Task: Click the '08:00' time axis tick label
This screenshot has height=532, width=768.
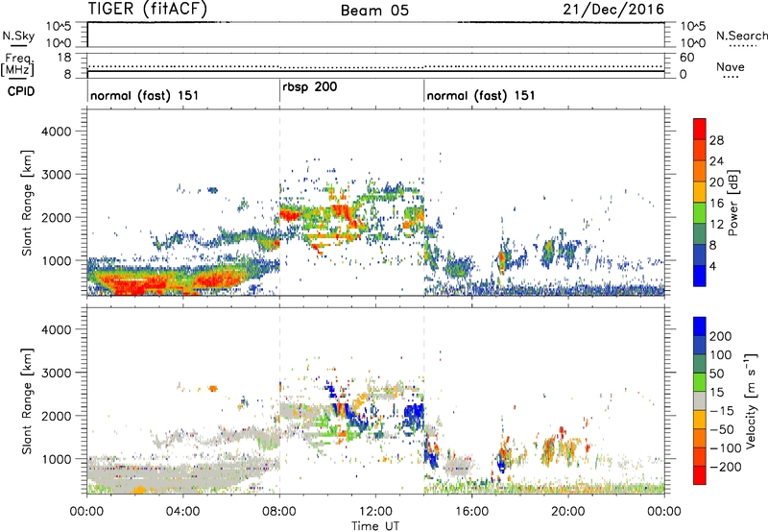Action: click(x=279, y=512)
